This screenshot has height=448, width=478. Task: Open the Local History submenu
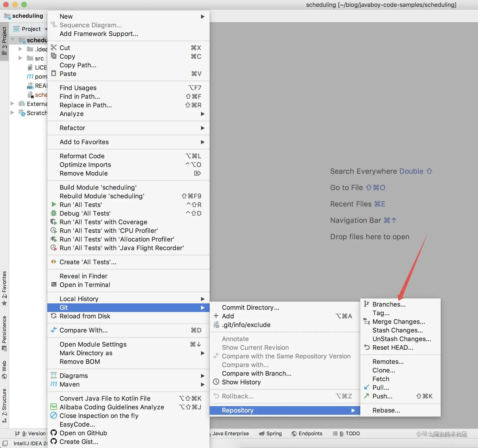(128, 299)
